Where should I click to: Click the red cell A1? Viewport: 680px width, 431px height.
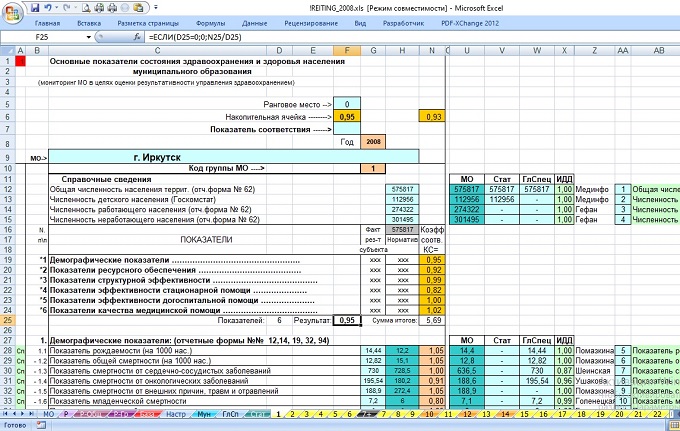coord(20,61)
